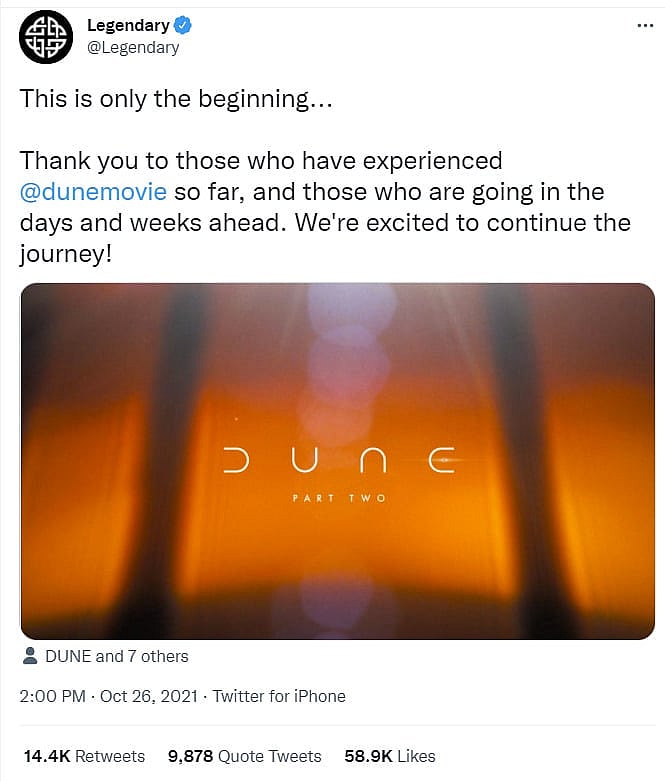This screenshot has height=781, width=665.
Task: Click the DUNE title lettering in image
Action: click(x=337, y=461)
